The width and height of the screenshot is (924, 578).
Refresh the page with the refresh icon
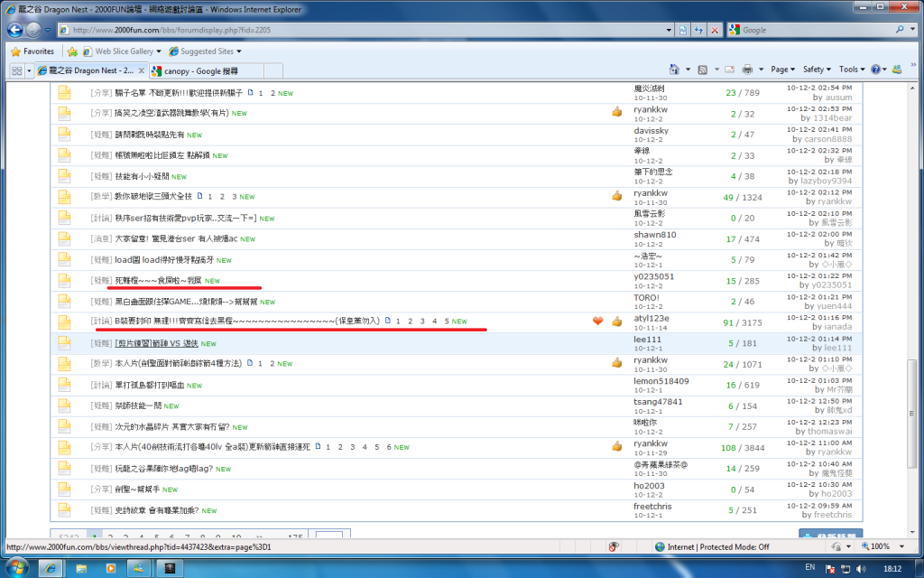698,30
